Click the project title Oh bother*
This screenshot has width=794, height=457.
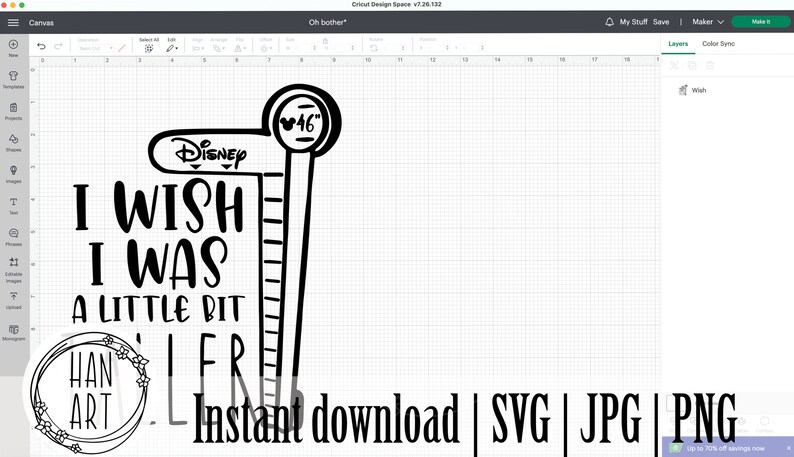coord(328,22)
